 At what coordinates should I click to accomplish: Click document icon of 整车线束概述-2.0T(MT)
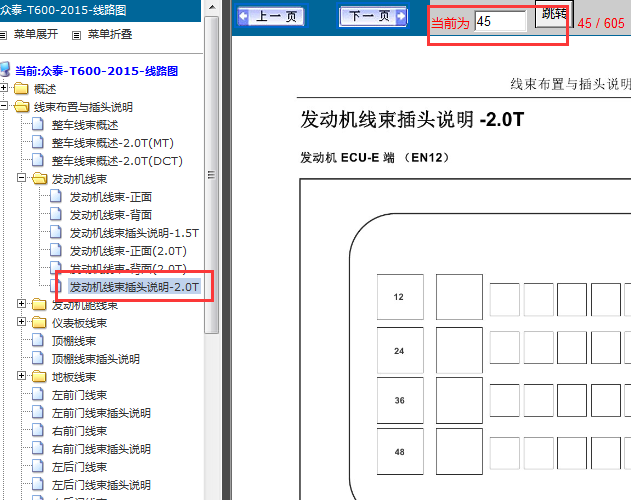38,142
